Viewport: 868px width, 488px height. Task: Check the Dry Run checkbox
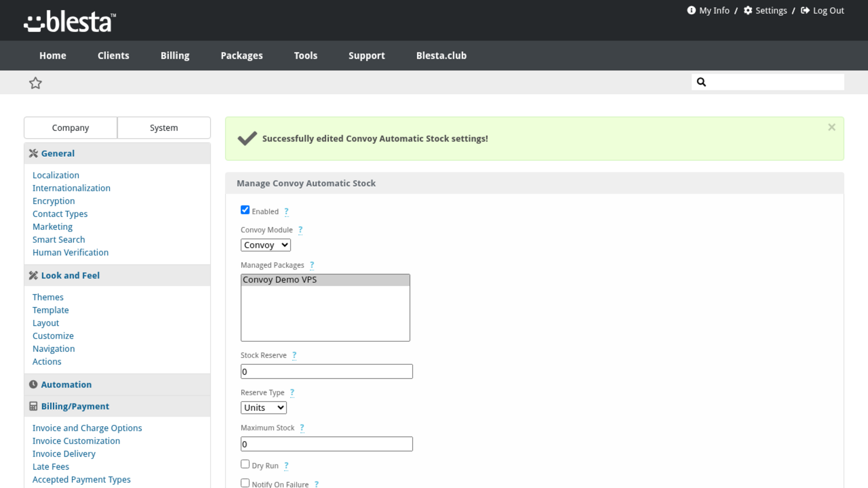pyautogui.click(x=245, y=464)
